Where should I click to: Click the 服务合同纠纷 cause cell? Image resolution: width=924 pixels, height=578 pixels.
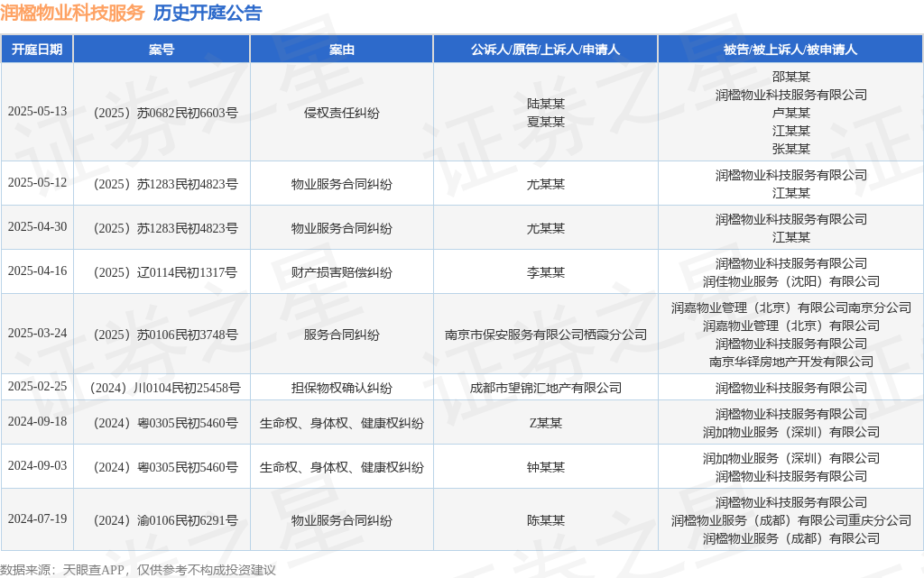point(342,335)
